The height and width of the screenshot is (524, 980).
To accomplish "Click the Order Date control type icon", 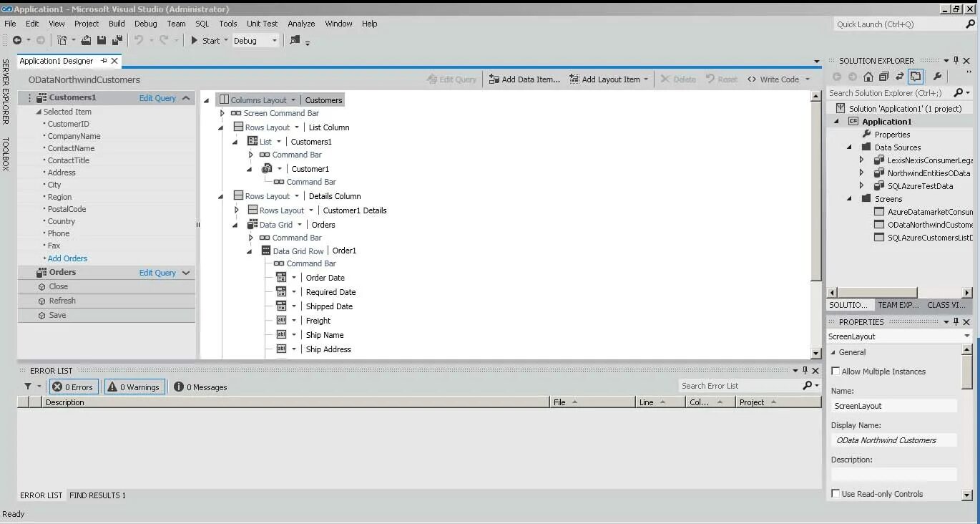I will pyautogui.click(x=281, y=278).
